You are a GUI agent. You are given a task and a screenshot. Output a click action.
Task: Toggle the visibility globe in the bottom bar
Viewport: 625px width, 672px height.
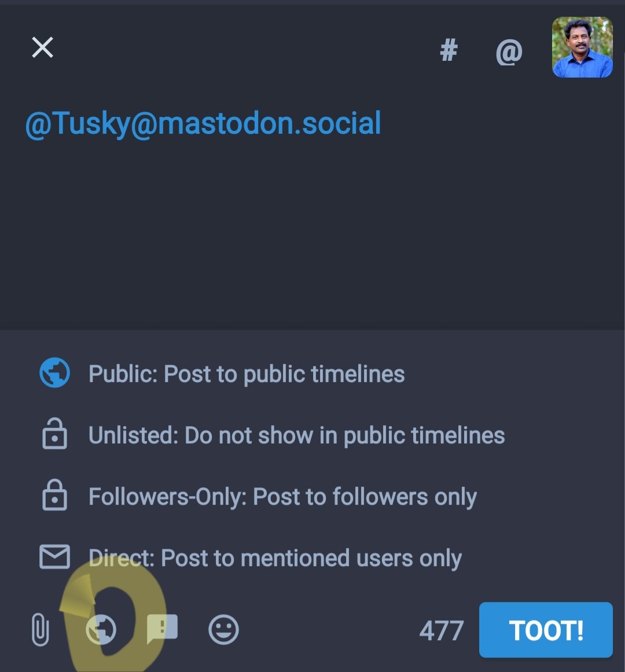101,629
